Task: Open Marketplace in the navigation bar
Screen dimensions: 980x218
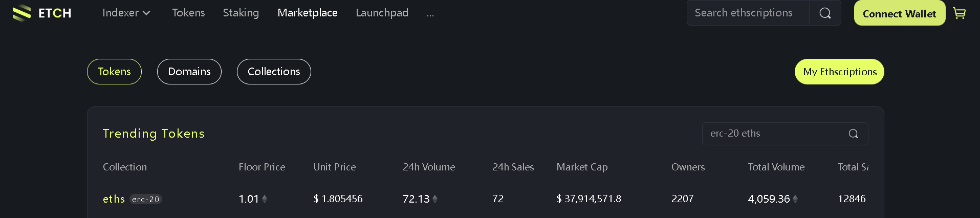Action: tap(307, 13)
